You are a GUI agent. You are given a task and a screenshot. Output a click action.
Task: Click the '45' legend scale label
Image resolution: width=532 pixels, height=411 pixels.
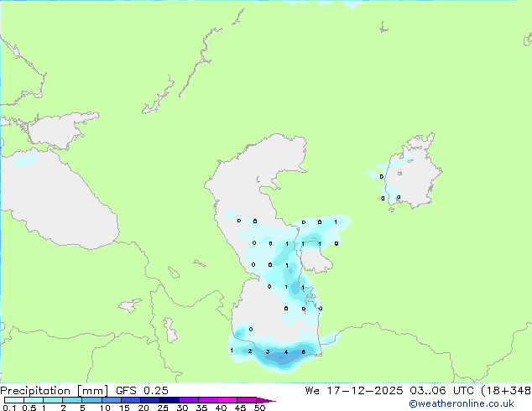240,408
